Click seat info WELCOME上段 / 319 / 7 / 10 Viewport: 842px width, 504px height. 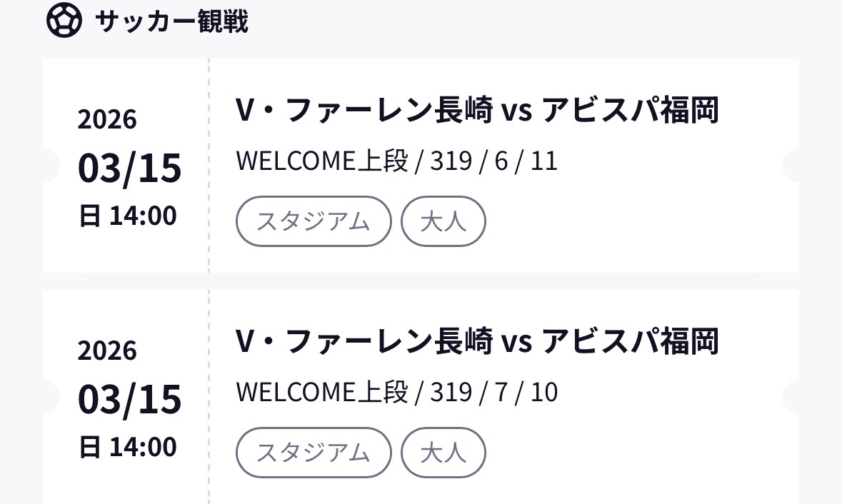[x=396, y=392]
